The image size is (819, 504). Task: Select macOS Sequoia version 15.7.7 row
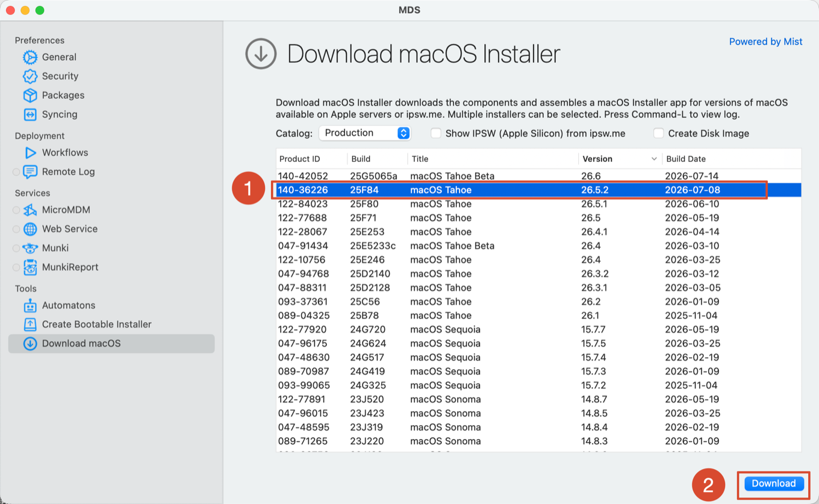539,329
